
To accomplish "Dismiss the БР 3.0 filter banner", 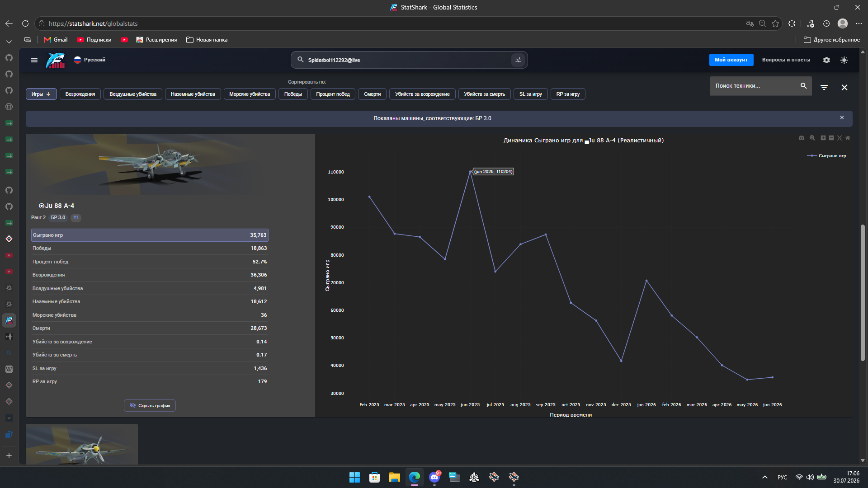I will pos(842,118).
